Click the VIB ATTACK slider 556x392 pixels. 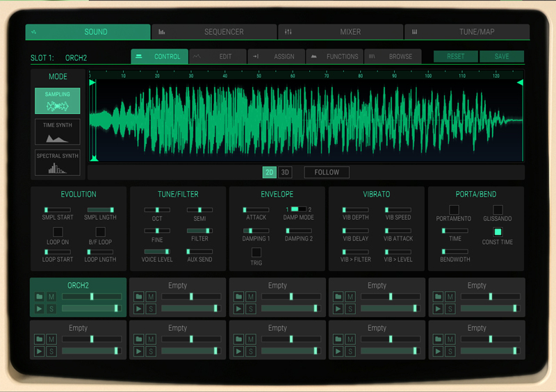click(398, 231)
